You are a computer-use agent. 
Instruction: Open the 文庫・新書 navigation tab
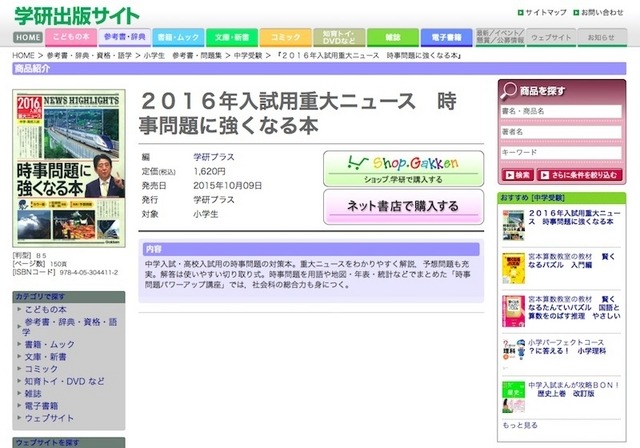click(232, 37)
